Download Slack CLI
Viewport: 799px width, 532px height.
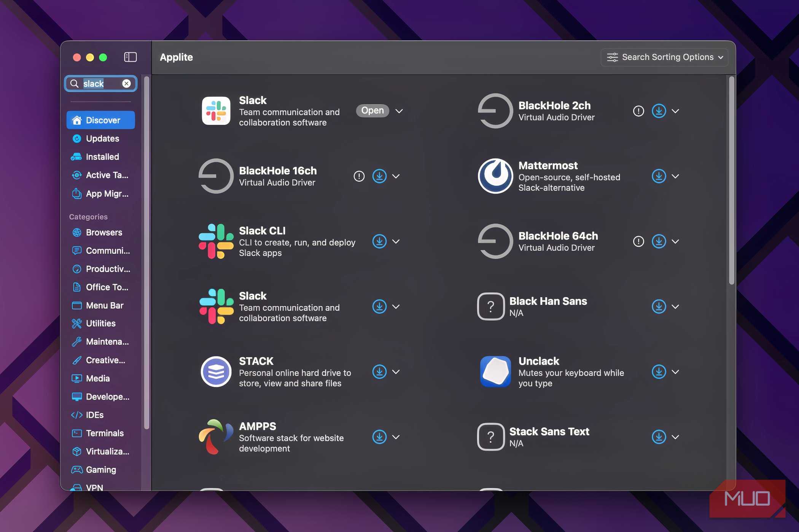point(379,241)
